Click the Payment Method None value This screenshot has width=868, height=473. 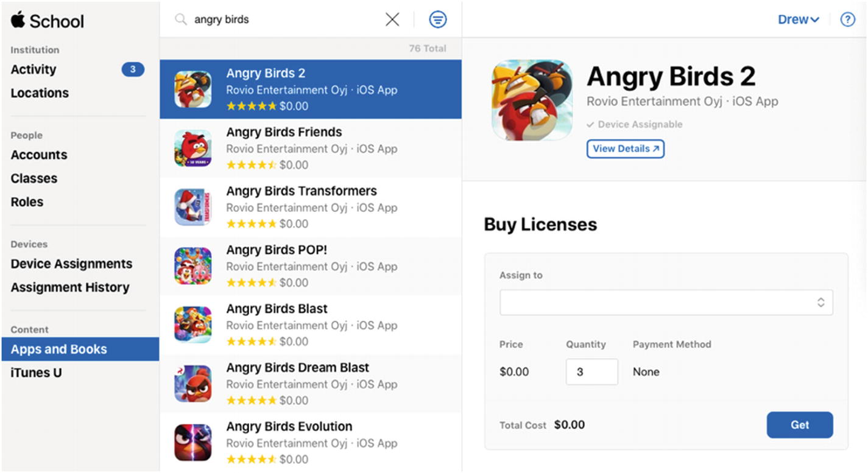pyautogui.click(x=646, y=372)
